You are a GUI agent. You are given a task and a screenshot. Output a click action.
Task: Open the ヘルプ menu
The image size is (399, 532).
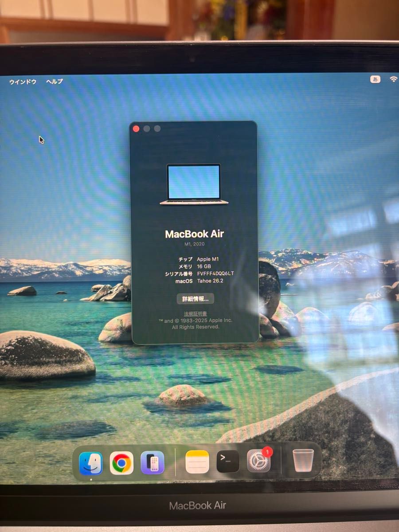(x=54, y=81)
